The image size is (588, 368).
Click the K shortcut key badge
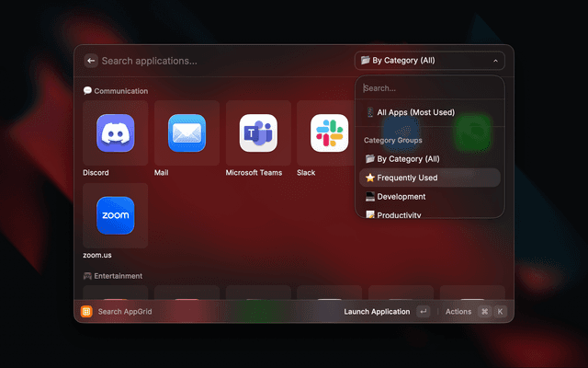(x=501, y=312)
